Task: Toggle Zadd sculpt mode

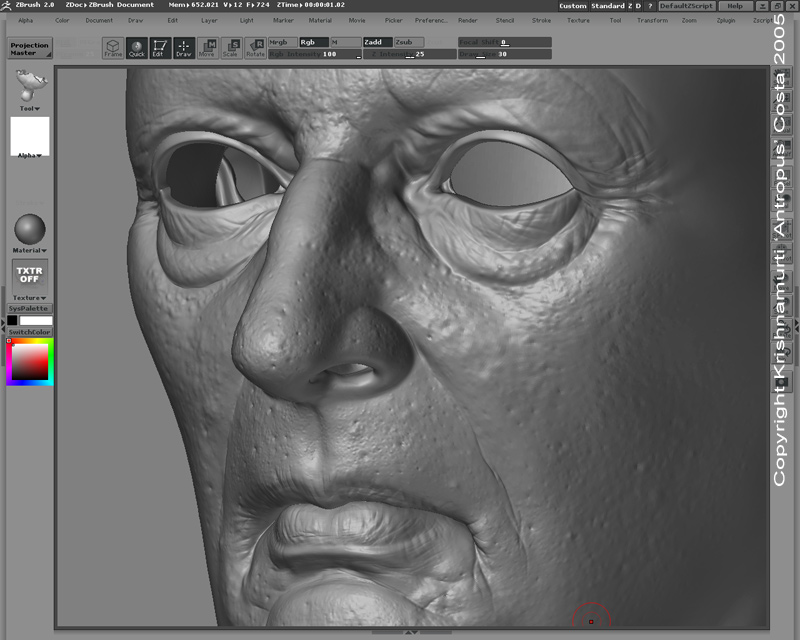Action: pyautogui.click(x=378, y=42)
